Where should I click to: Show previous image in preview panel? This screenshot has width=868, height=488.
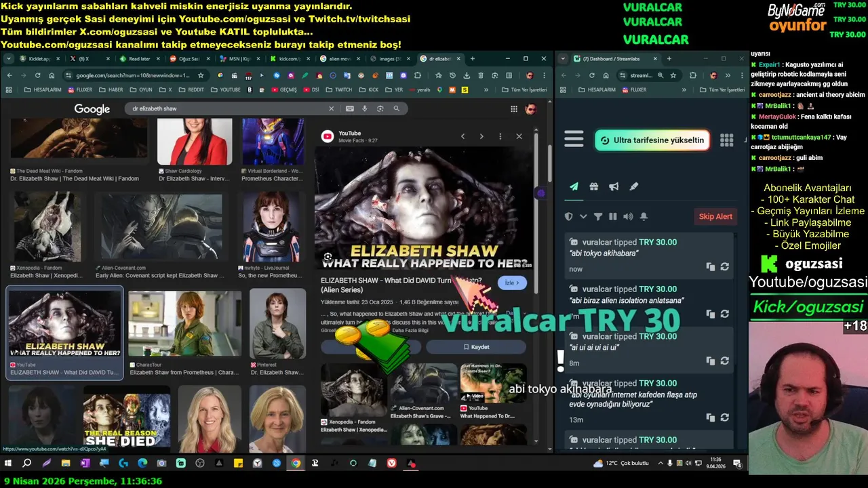(463, 136)
